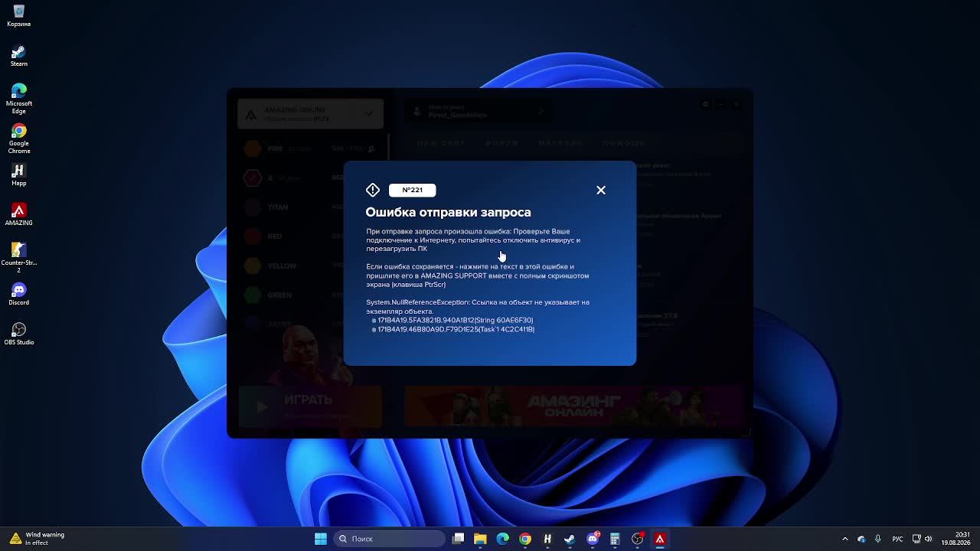Open the МАГАЗИН tab in the launcher
Screen dimensions: 980x551
pos(560,143)
